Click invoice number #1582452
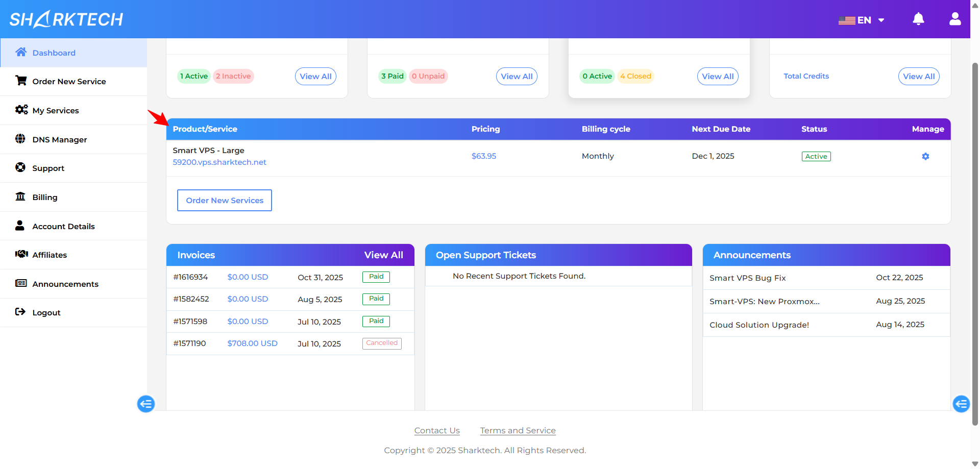This screenshot has height=469, width=980. point(191,299)
